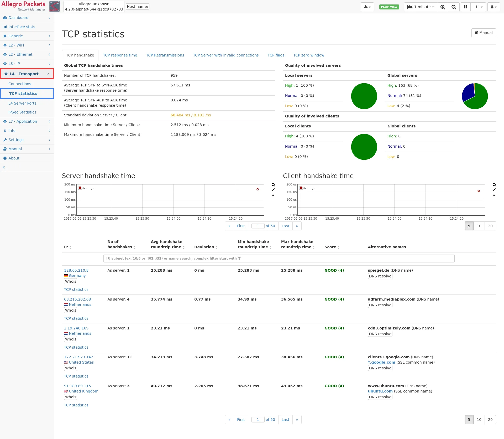Open the user account icon menu

(x=493, y=7)
